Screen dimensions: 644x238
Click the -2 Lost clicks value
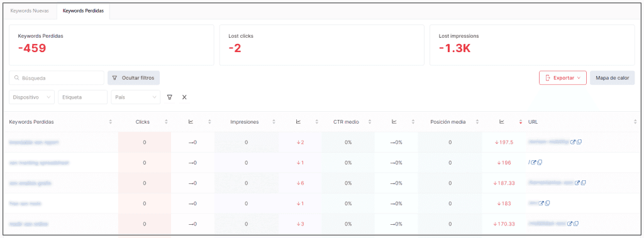[235, 48]
